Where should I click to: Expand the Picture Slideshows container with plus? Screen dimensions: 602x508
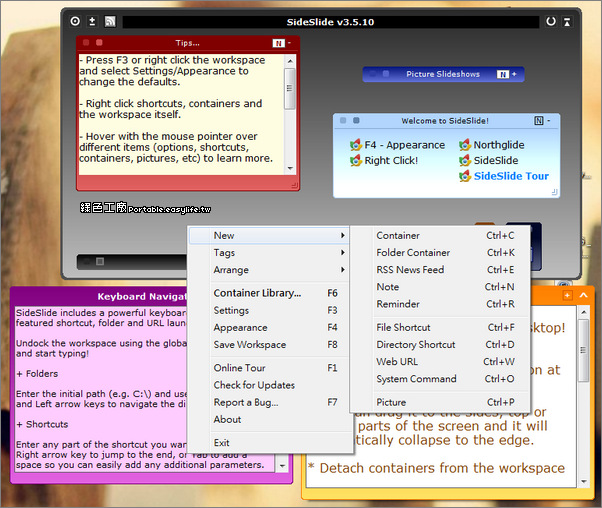(x=514, y=74)
